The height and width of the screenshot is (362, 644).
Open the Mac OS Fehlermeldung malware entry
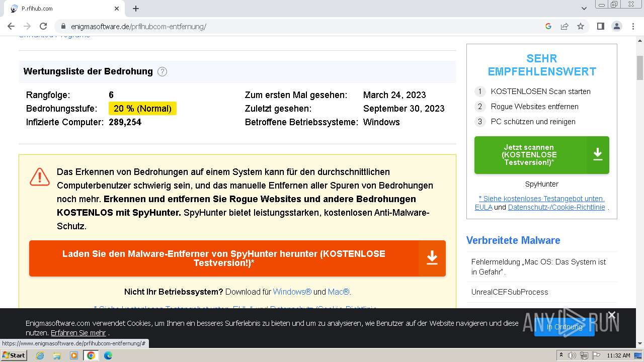pos(539,267)
